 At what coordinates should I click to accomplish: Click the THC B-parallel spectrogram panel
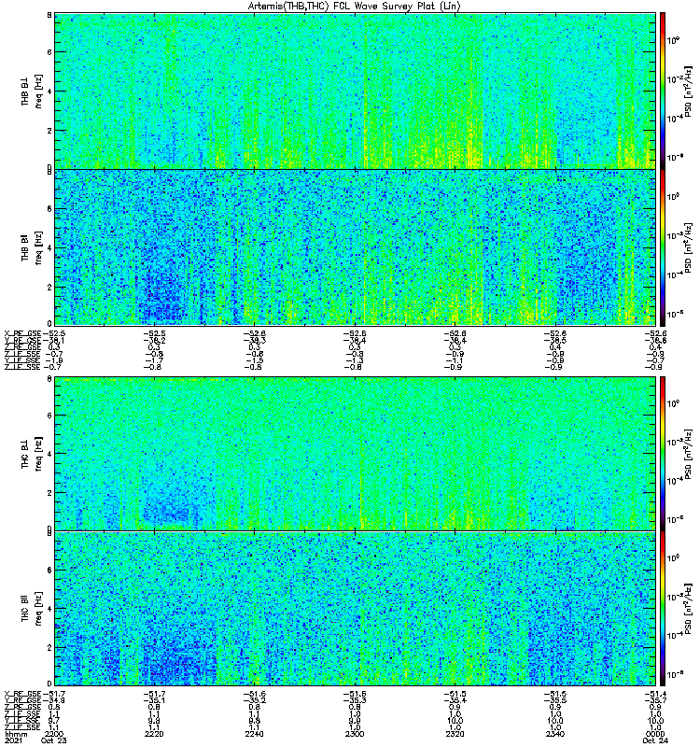point(355,609)
